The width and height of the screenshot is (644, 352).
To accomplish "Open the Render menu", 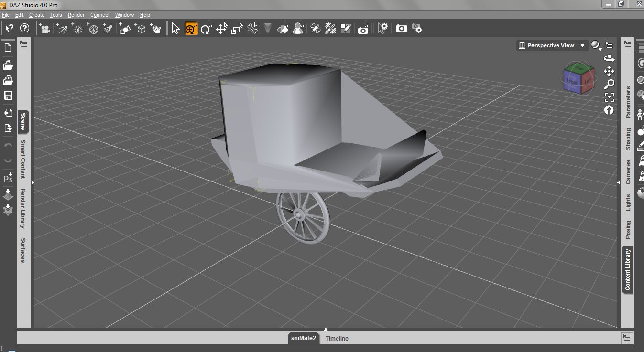I will tap(76, 15).
